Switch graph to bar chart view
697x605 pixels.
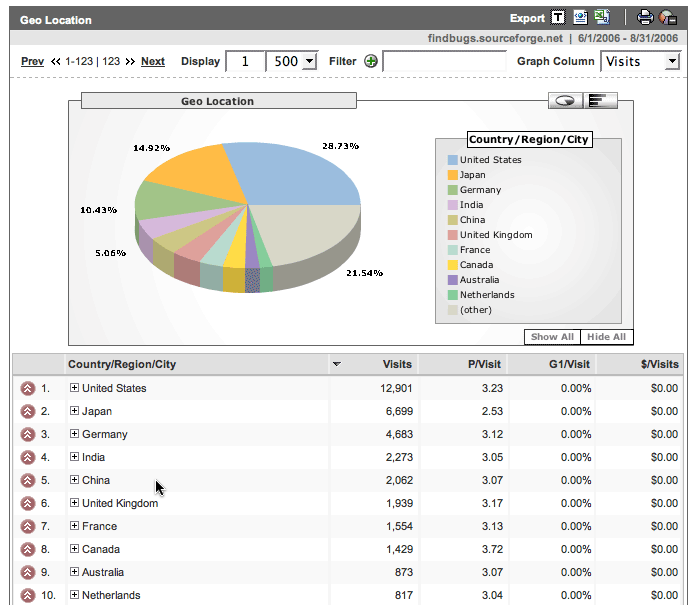coord(600,100)
